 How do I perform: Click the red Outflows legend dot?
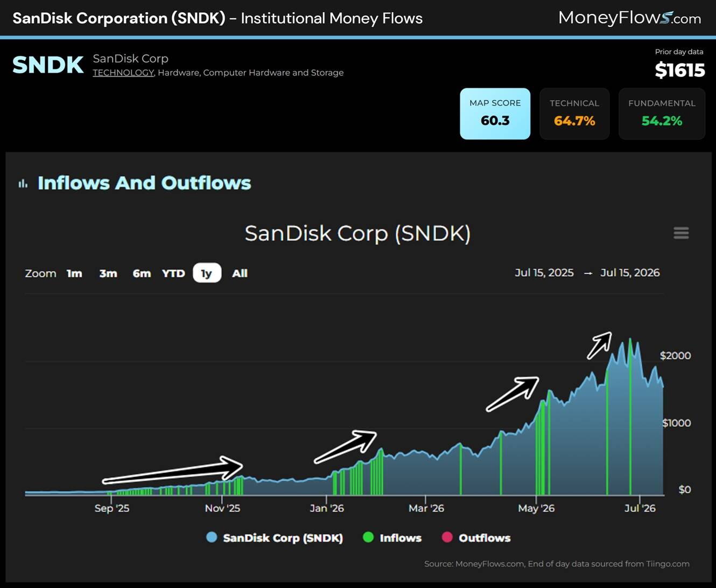[447, 537]
